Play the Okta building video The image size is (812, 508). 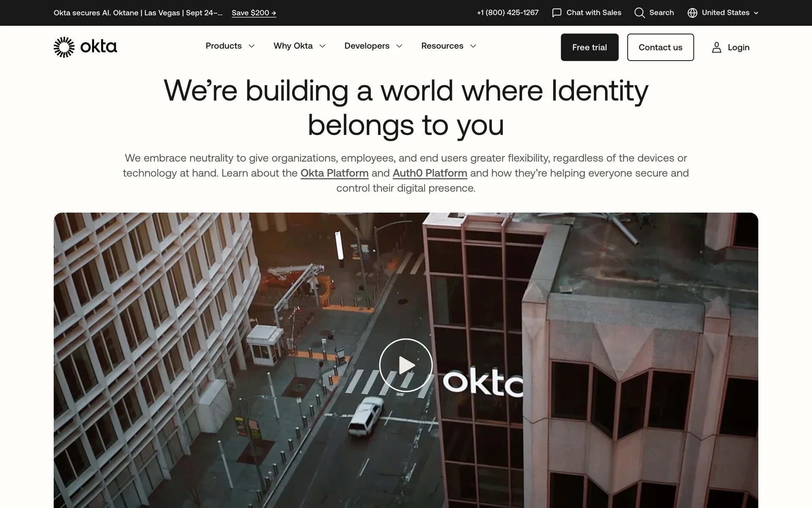coord(406,365)
